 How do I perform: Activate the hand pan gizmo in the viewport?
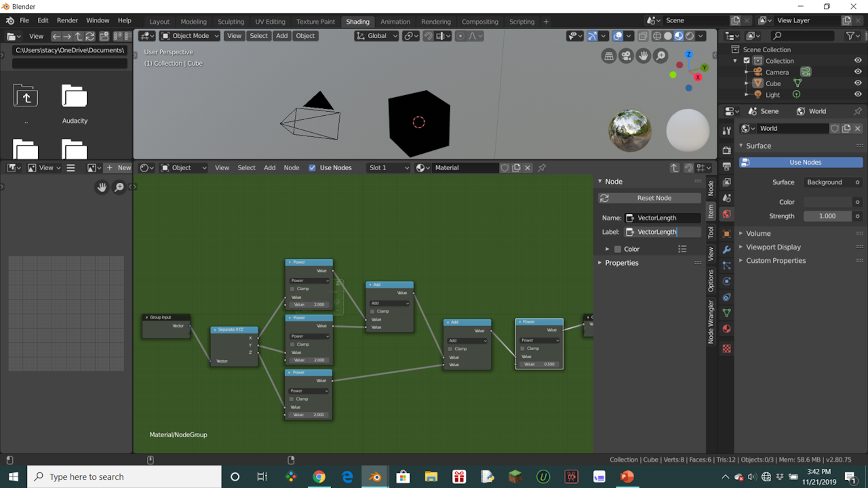point(643,56)
